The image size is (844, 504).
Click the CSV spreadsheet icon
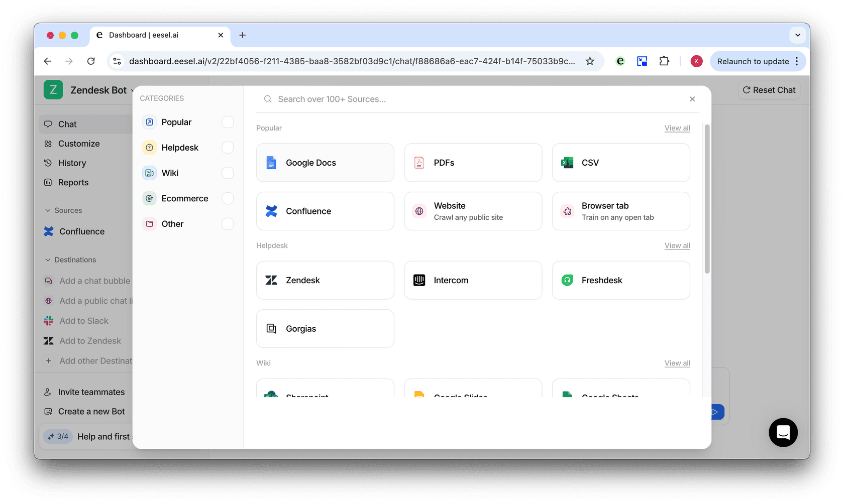point(567,163)
